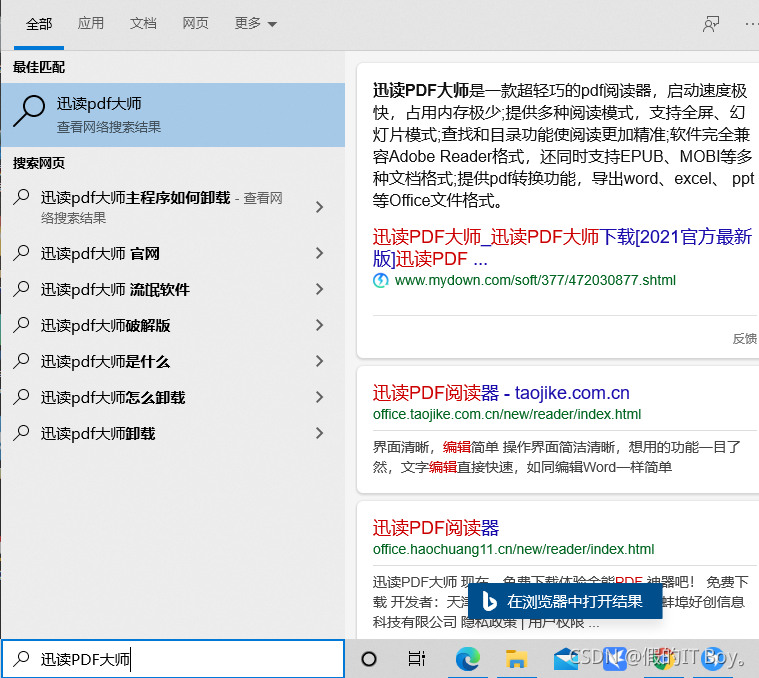Open the office.haochuang11.cn URL

tap(513, 549)
